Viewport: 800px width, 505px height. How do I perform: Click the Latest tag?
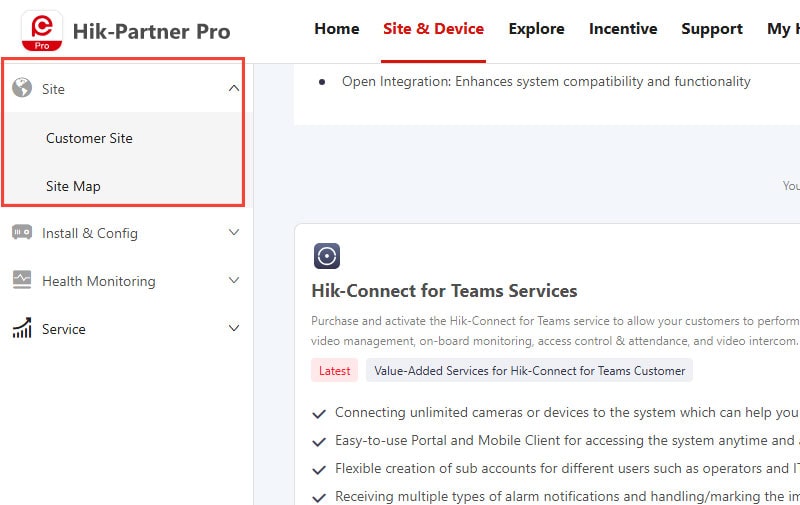pos(335,371)
